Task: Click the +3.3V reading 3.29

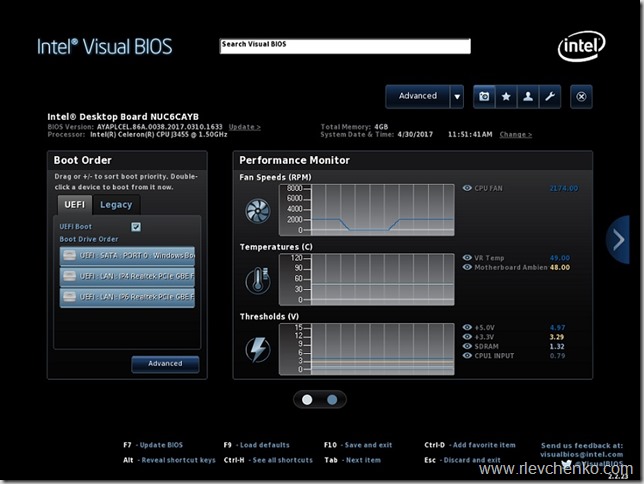Action: pos(557,337)
